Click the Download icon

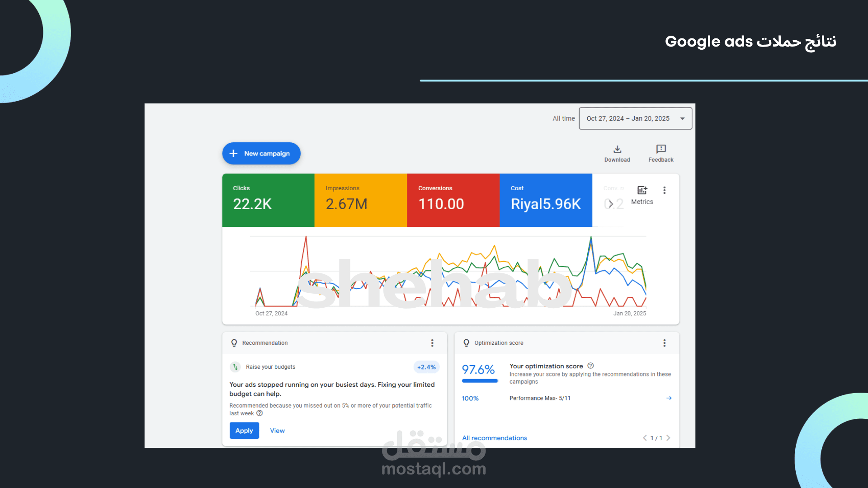click(617, 149)
